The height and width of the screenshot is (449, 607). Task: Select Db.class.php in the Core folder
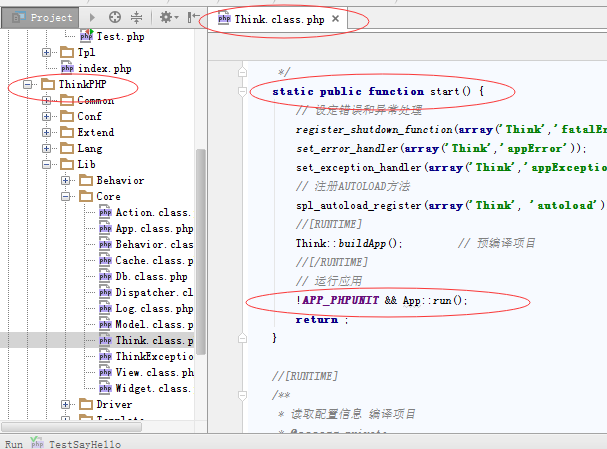coord(150,276)
